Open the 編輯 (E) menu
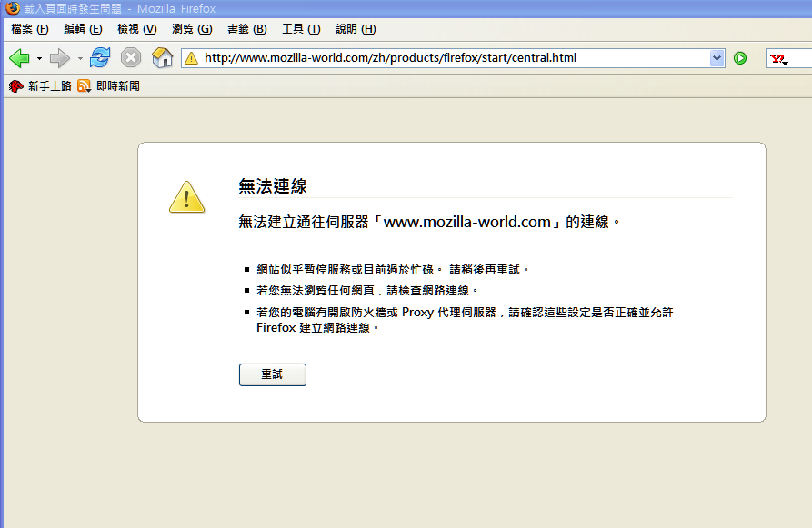The width and height of the screenshot is (812, 528). point(83,29)
